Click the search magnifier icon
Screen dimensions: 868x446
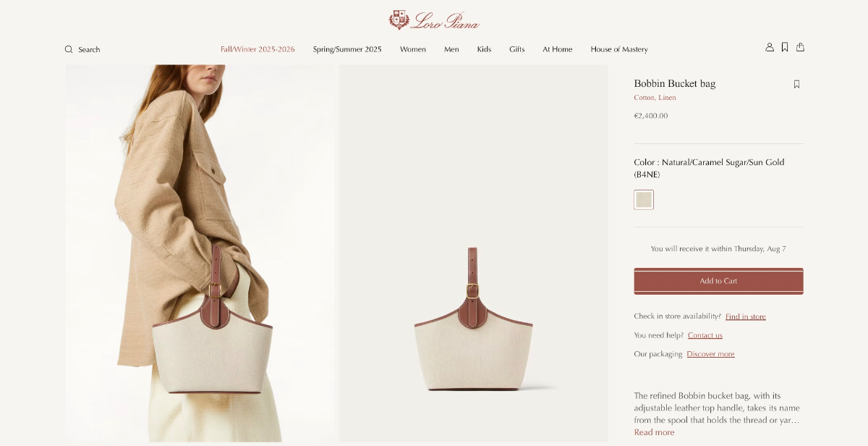69,49
